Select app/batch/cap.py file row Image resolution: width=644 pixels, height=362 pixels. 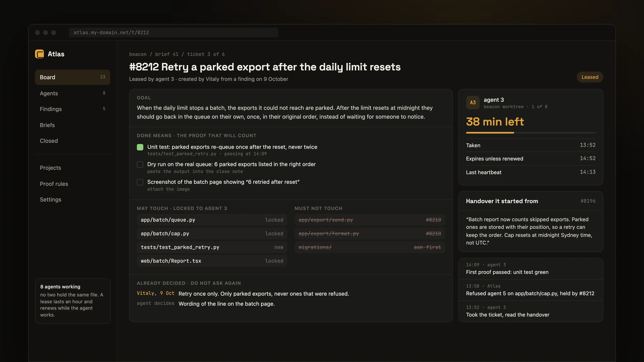click(212, 233)
